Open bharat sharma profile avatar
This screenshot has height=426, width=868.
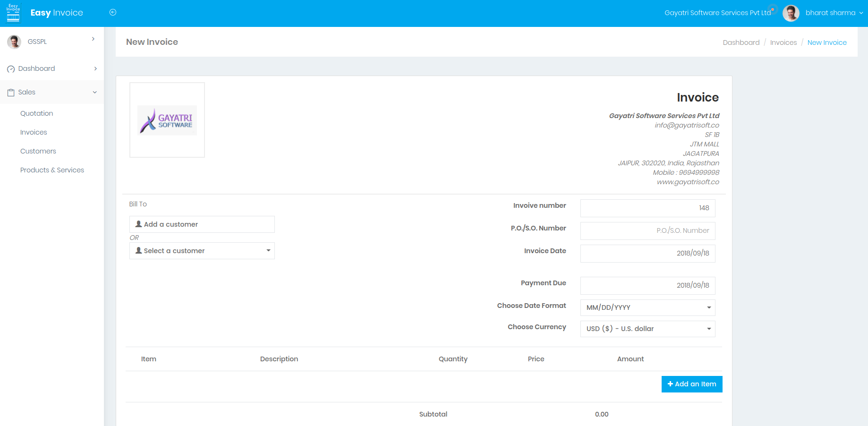click(791, 13)
